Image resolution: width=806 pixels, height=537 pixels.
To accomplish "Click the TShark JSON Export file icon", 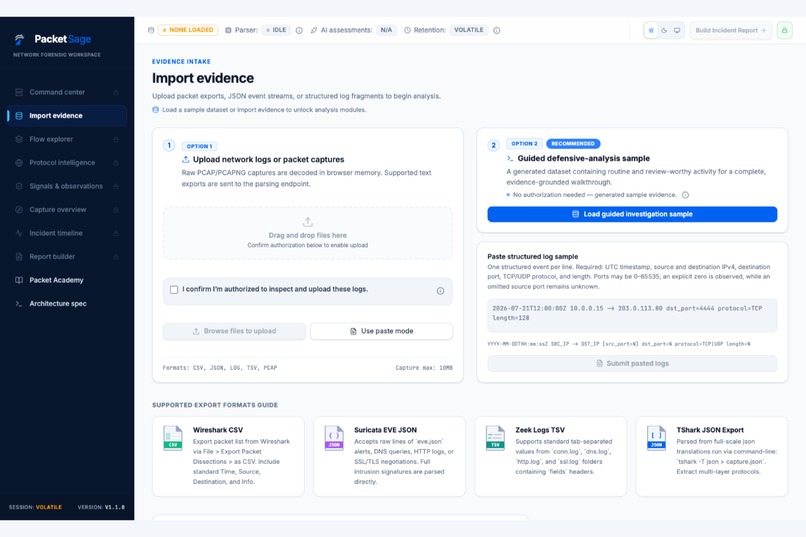I will pos(656,438).
